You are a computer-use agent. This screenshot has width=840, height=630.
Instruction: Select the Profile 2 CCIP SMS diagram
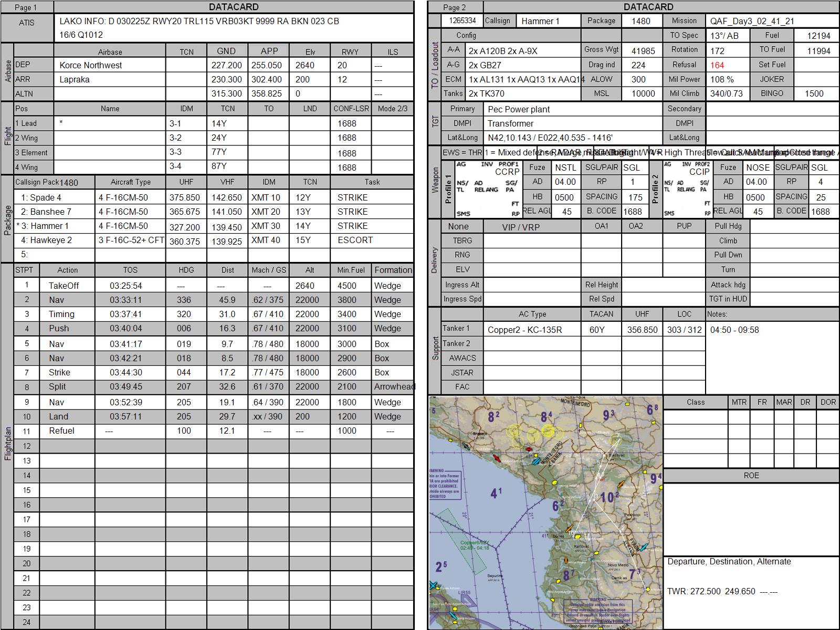[687, 189]
